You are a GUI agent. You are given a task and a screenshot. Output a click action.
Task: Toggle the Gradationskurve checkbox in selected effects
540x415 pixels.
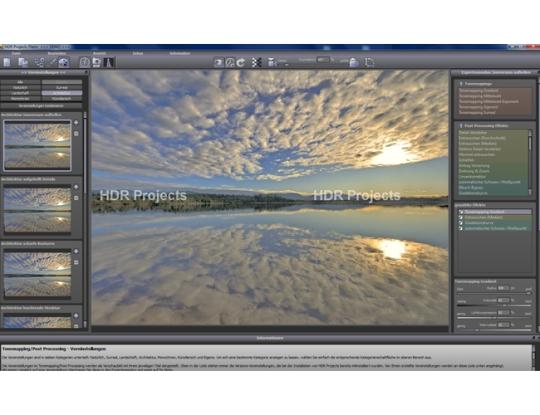pos(461,223)
